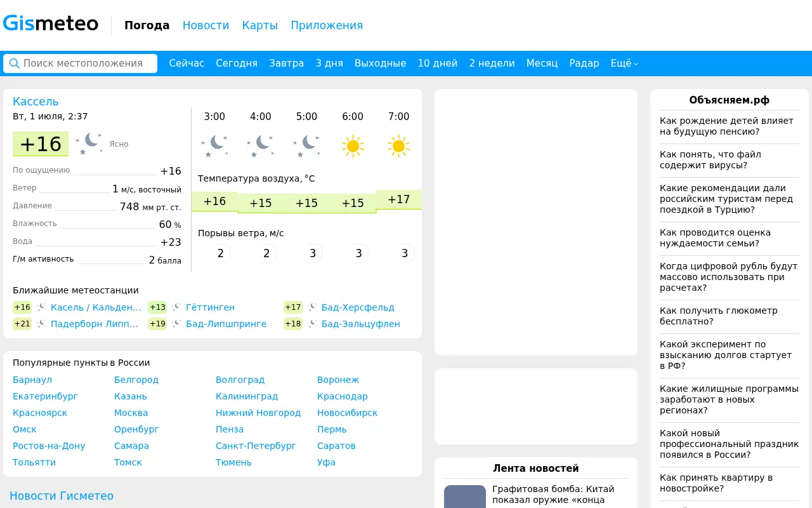Click the moon icon under 5:00
This screenshot has width=812, height=508.
(x=306, y=146)
